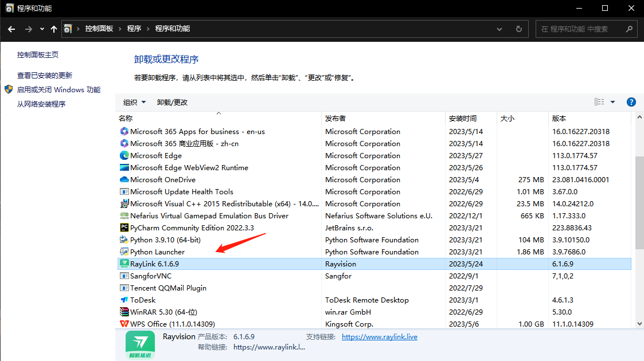This screenshot has width=644, height=361.
Task: Change view with the view layout icon
Action: 599,102
